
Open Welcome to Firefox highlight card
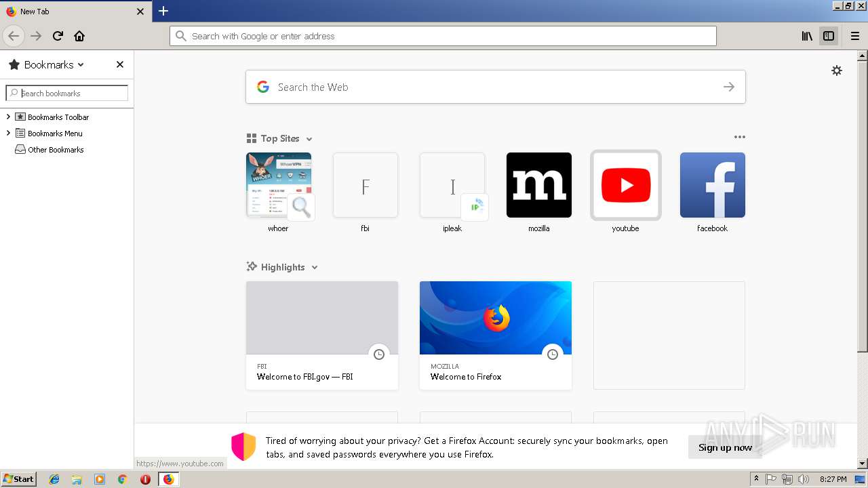496,335
